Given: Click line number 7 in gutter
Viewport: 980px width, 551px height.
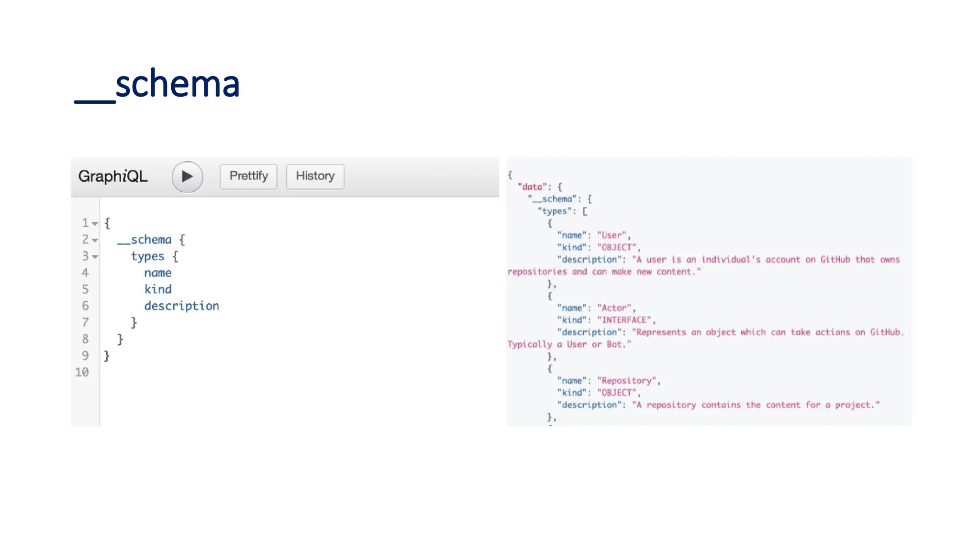Looking at the screenshot, I should pyautogui.click(x=85, y=322).
